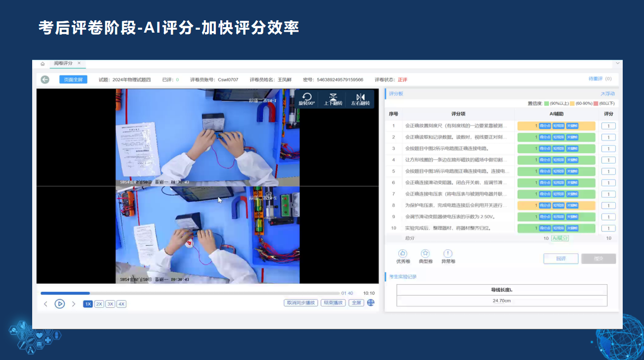Open the home icon tab
644x360 pixels.
[43, 64]
